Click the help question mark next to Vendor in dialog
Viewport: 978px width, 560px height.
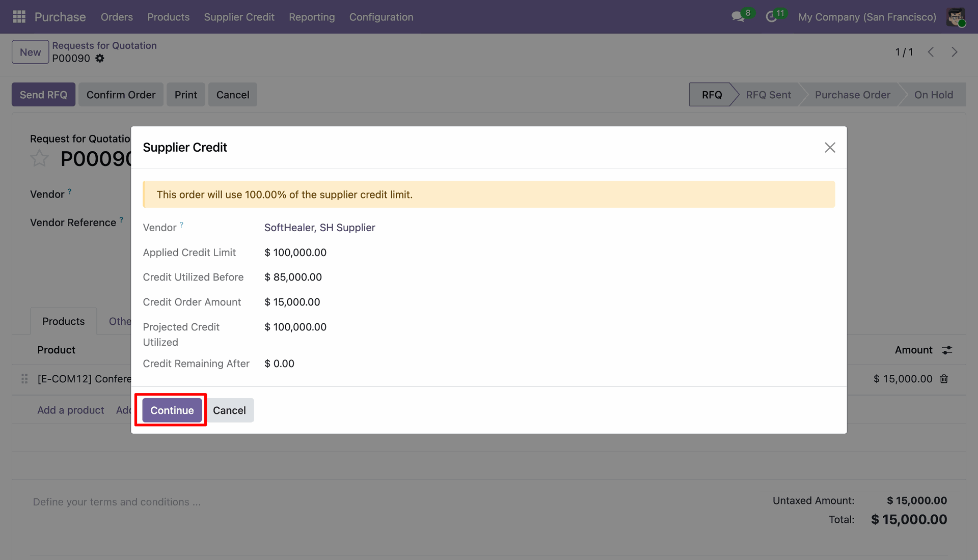(x=181, y=225)
